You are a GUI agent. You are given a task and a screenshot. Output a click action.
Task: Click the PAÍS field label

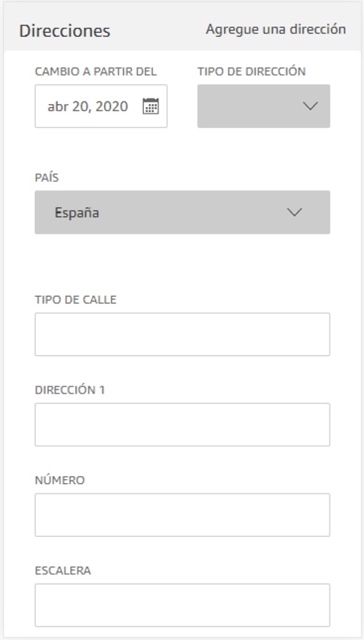[x=47, y=178]
